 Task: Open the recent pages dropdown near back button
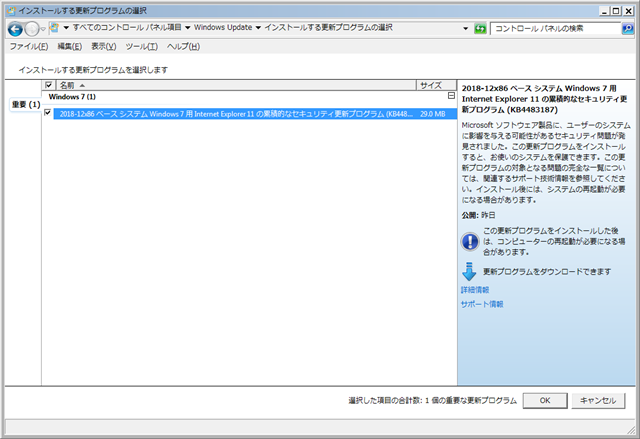pos(43,29)
